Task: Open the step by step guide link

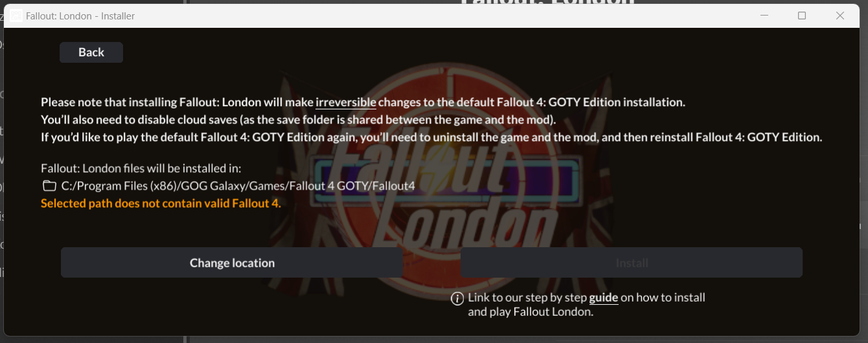Action: tap(604, 298)
